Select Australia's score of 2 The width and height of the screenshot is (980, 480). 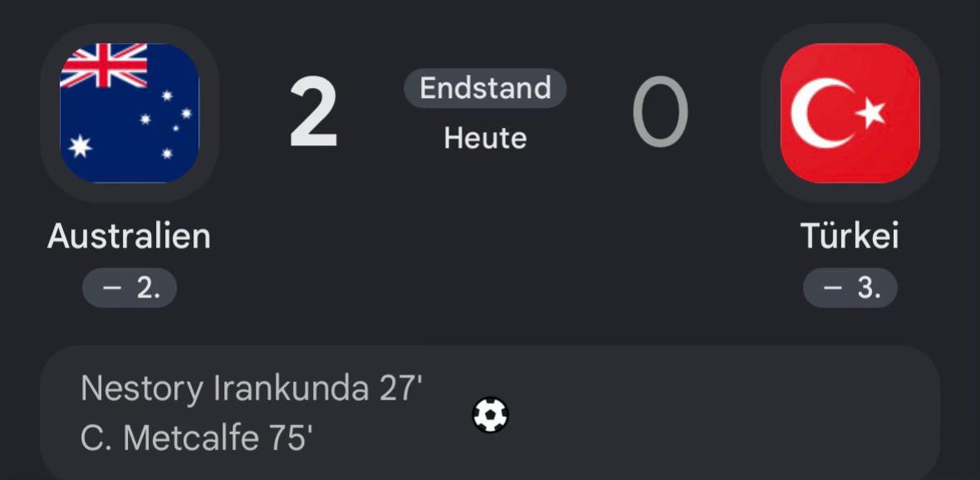pyautogui.click(x=314, y=113)
